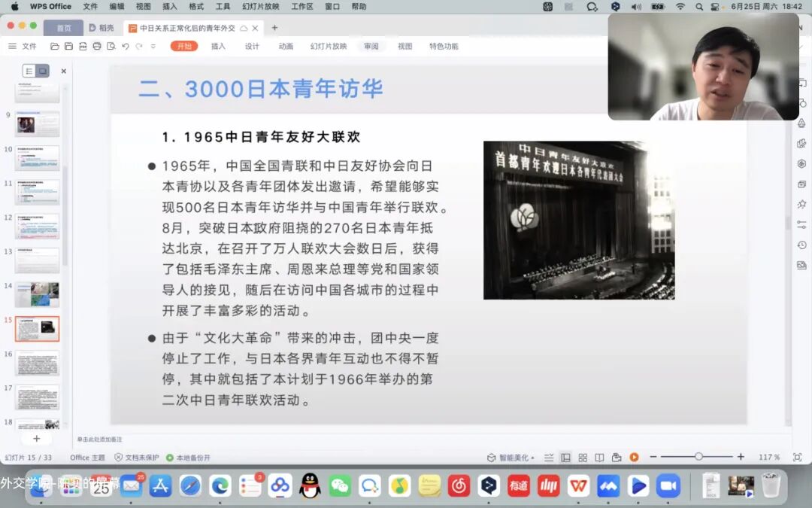The image size is (812, 508).
Task: Click the + button to add new slide
Action: (x=36, y=437)
